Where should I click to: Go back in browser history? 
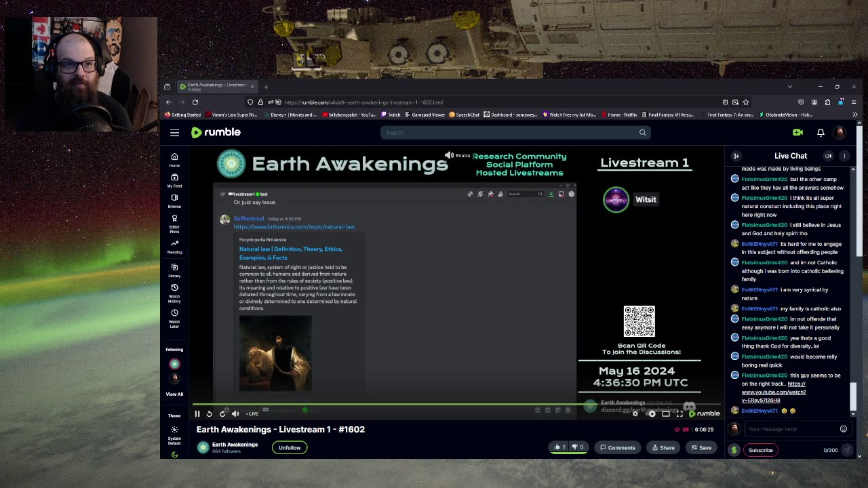[x=169, y=102]
